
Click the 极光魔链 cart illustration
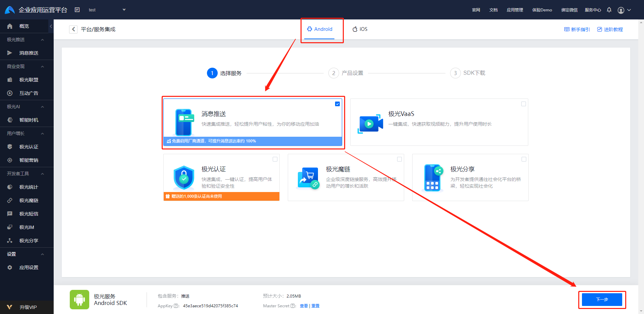pyautogui.click(x=308, y=178)
